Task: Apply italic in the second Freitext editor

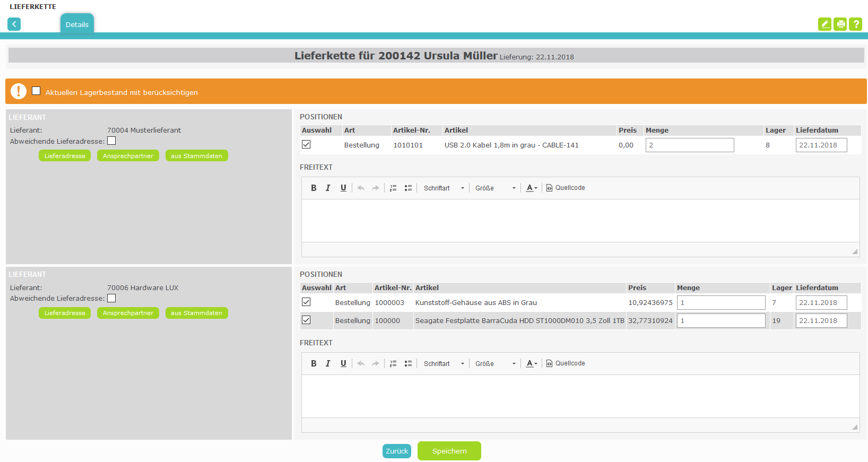Action: [x=328, y=363]
